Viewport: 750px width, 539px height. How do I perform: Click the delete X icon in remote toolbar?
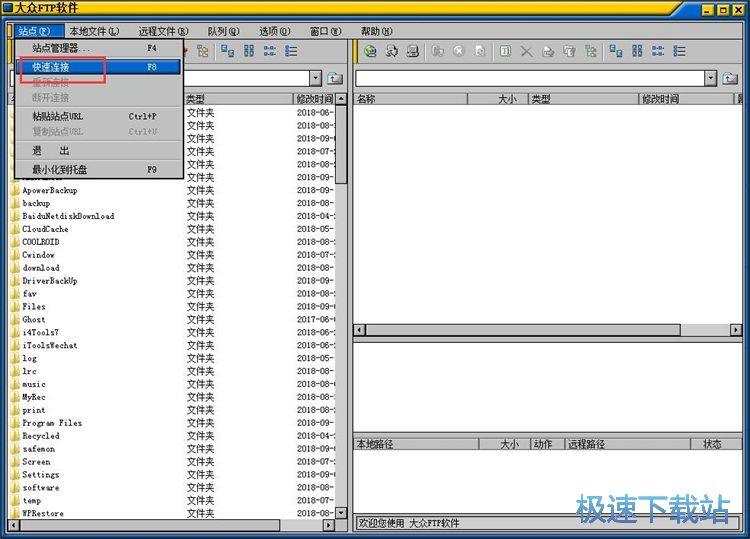526,51
